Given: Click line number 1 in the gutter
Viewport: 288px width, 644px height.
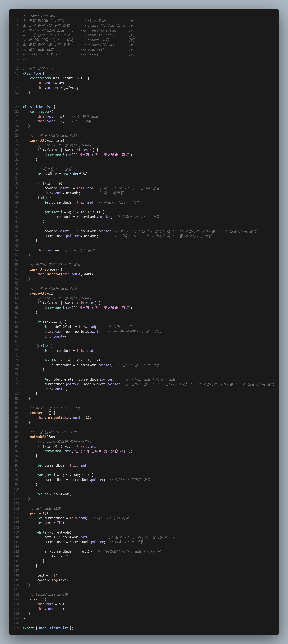Looking at the screenshot, I should point(18,16).
